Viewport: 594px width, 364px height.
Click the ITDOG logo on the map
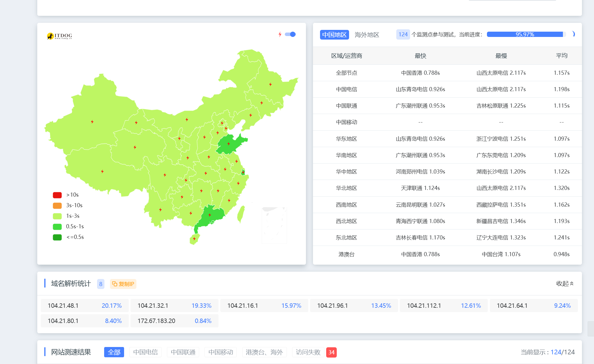60,36
